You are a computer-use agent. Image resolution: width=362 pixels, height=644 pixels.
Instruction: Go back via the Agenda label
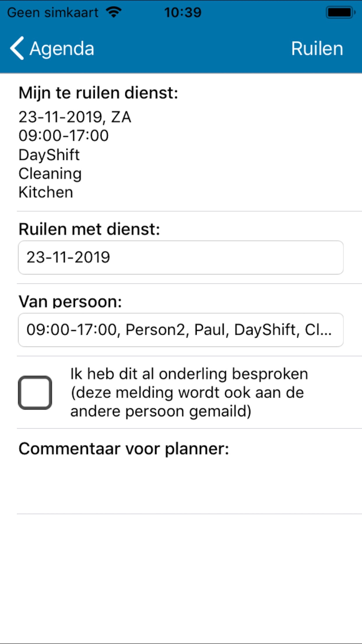(x=62, y=48)
